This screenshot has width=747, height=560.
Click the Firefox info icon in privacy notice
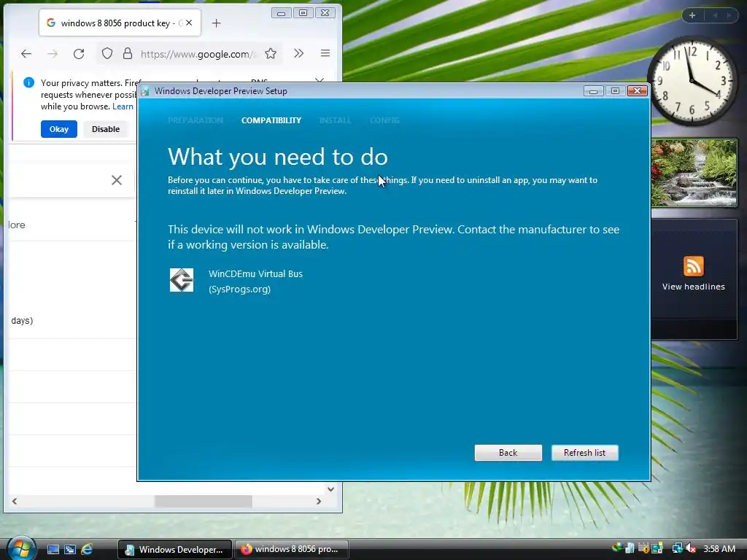click(28, 83)
